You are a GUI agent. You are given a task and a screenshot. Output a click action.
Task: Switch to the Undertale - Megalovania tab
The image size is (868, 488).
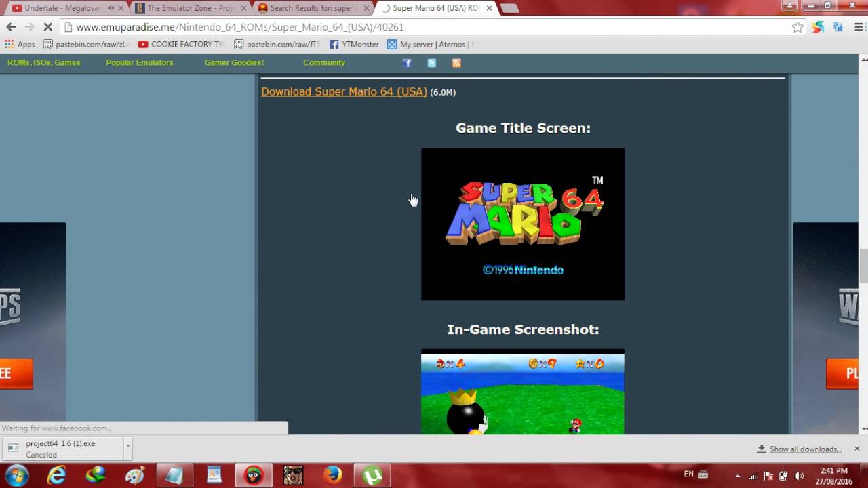pos(62,8)
